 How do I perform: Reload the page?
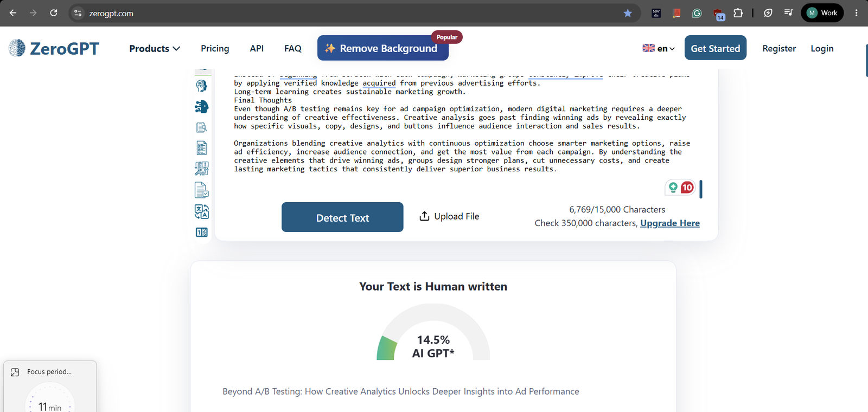(54, 13)
